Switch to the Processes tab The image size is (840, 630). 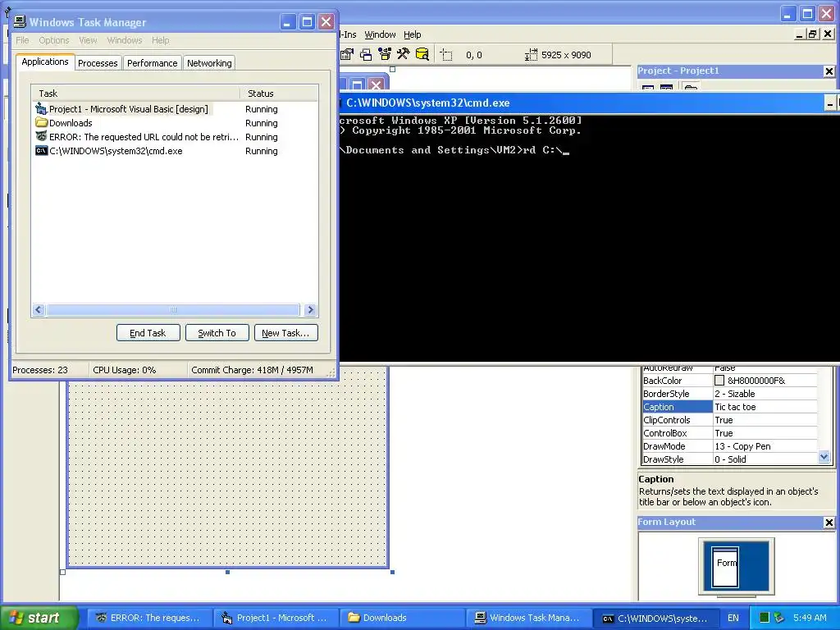click(x=98, y=63)
